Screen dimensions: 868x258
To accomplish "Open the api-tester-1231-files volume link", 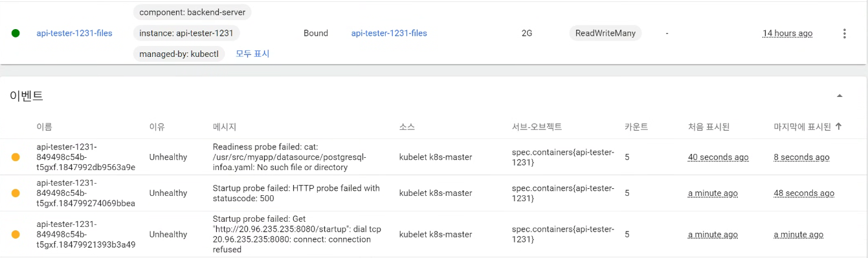I will click(389, 34).
